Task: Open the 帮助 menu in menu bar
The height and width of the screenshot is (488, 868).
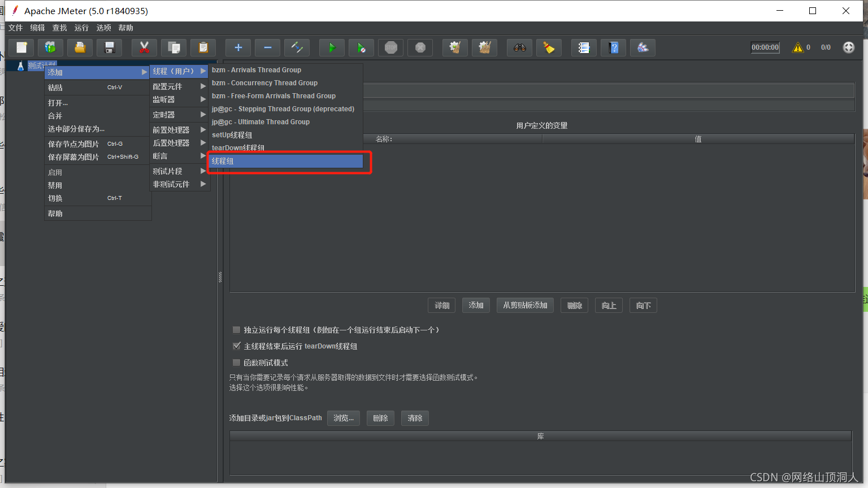Action: pos(125,28)
